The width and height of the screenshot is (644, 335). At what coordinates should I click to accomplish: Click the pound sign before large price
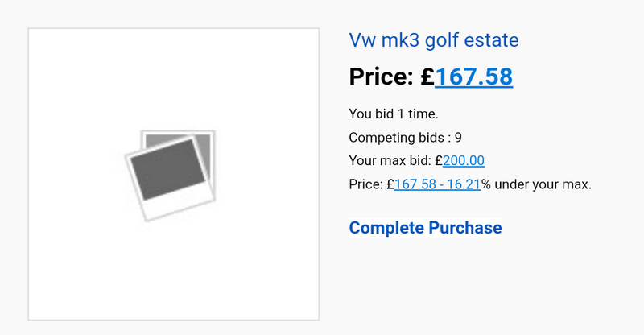[x=427, y=77]
